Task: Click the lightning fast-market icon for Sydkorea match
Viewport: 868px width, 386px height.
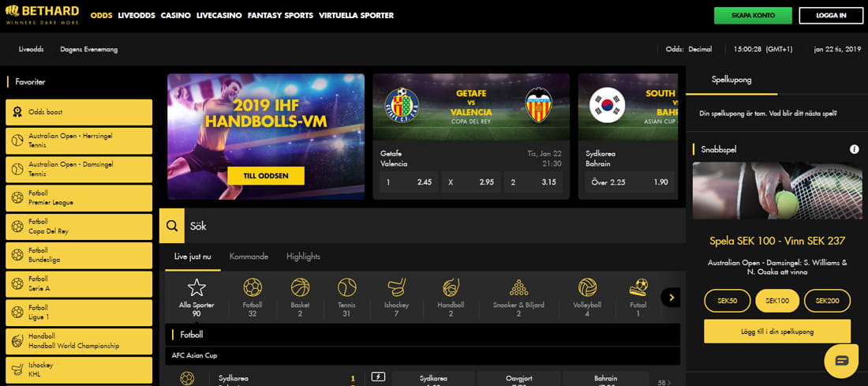Action: [378, 377]
